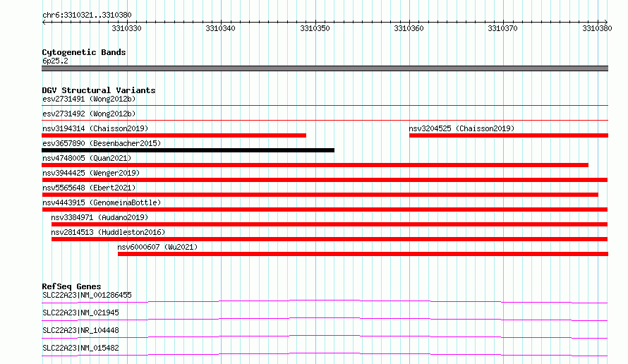628x364 pixels.
Task: Open variant nsv3194314 (Chaisson2019) label
Action: point(95,128)
